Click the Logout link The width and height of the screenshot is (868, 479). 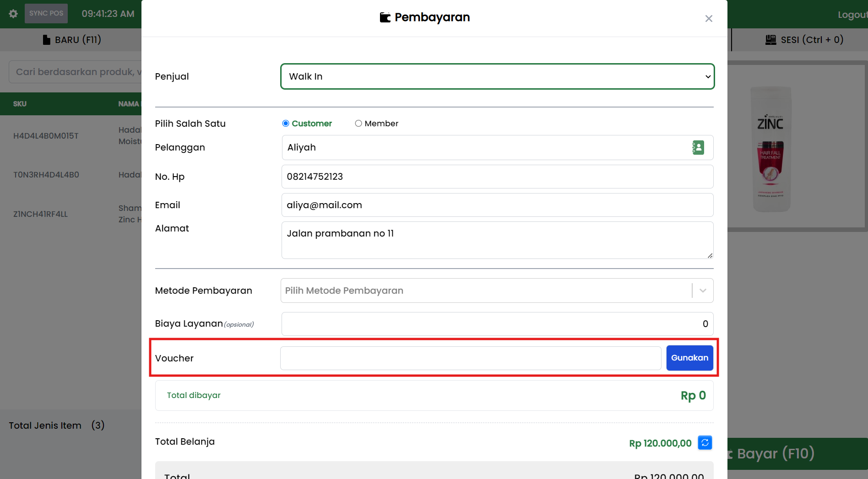pyautogui.click(x=852, y=15)
